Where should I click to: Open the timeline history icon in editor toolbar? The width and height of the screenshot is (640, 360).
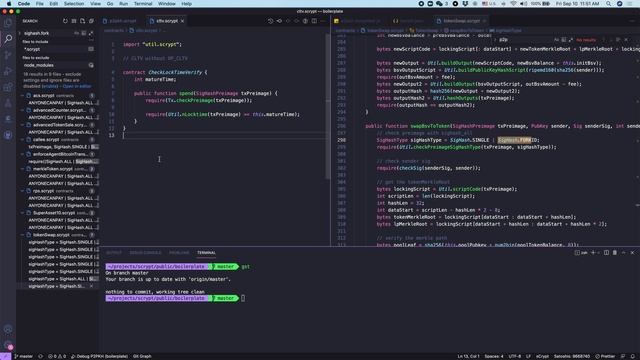click(270, 21)
